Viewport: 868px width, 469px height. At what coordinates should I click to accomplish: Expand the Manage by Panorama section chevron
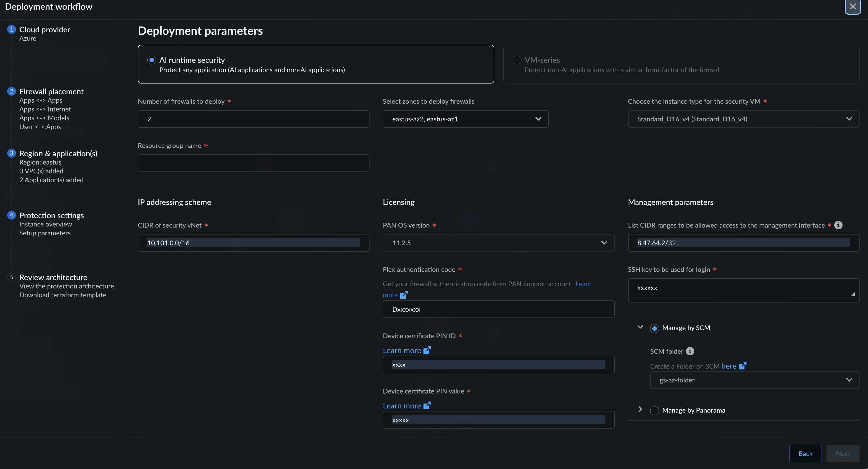(640, 409)
